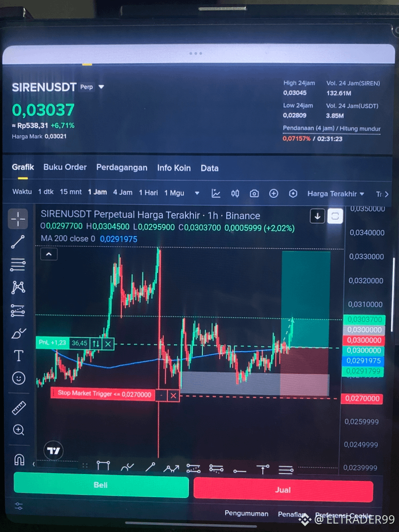399x532 pixels.
Task: Open the Harga Terakhir price dropdown
Action: coord(335,194)
